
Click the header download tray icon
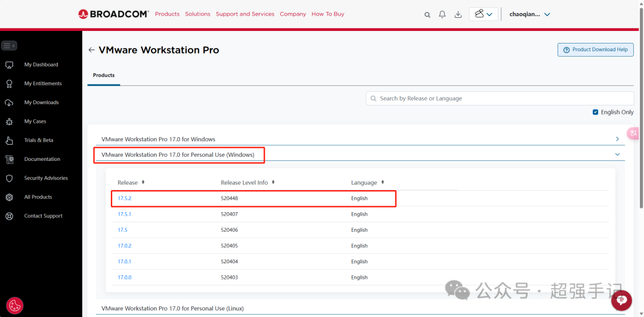pos(458,14)
